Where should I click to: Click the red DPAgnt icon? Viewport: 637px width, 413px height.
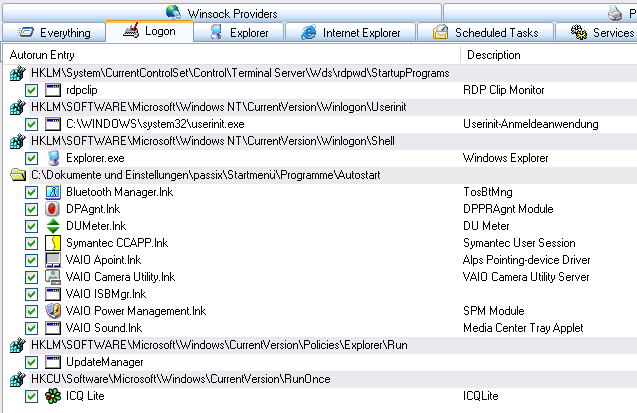point(53,209)
